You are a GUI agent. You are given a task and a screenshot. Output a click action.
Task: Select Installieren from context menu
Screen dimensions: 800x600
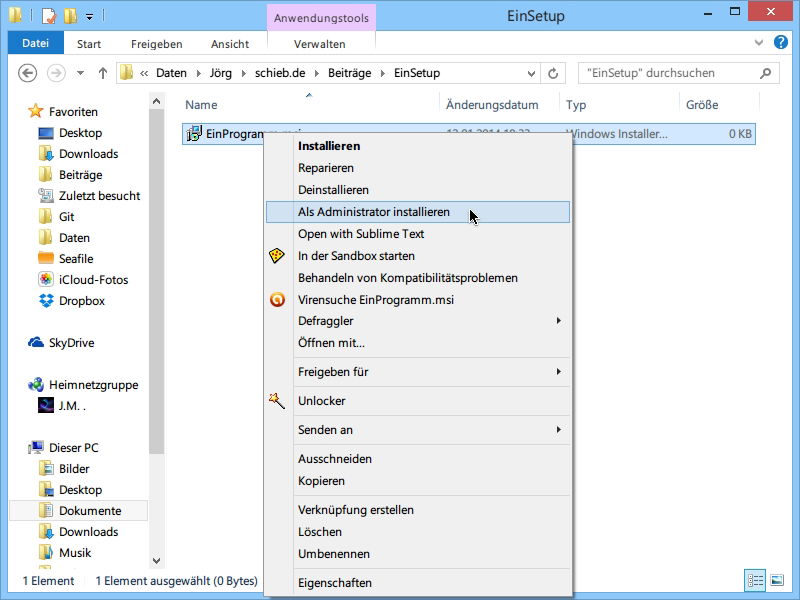tap(418, 146)
